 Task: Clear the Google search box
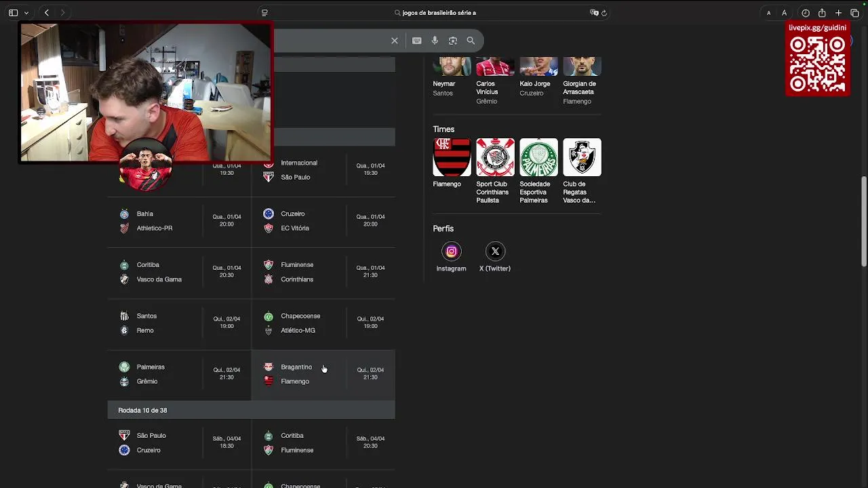pos(395,41)
